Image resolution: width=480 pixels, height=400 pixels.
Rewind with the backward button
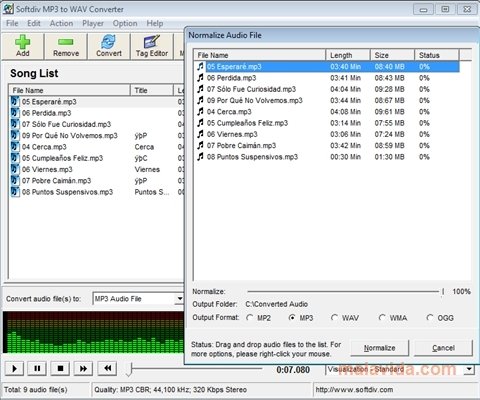[x=107, y=368]
